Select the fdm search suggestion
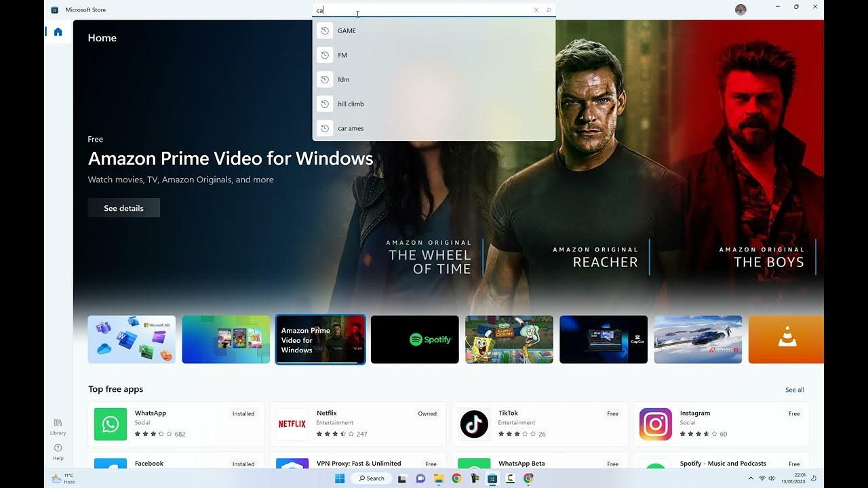The width and height of the screenshot is (868, 488). [x=433, y=79]
